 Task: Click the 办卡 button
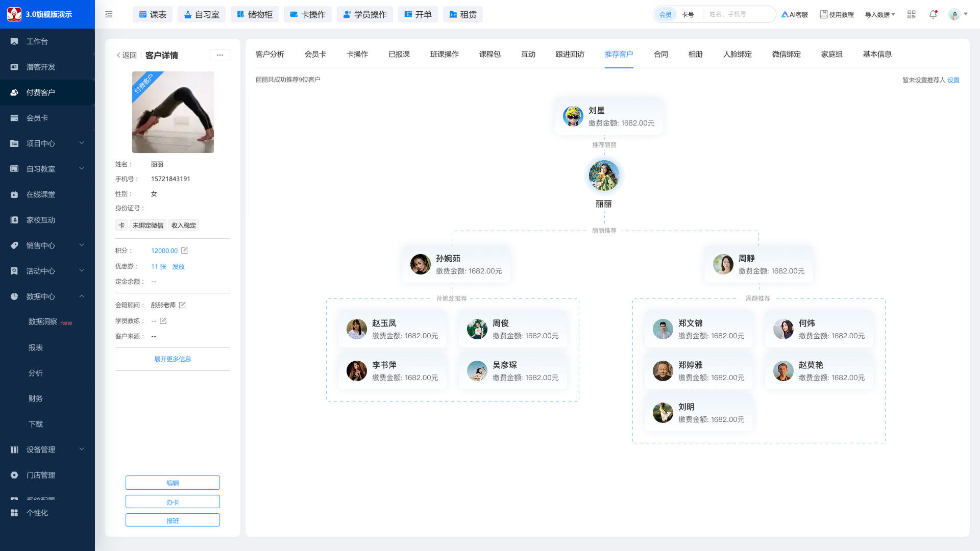click(x=173, y=502)
